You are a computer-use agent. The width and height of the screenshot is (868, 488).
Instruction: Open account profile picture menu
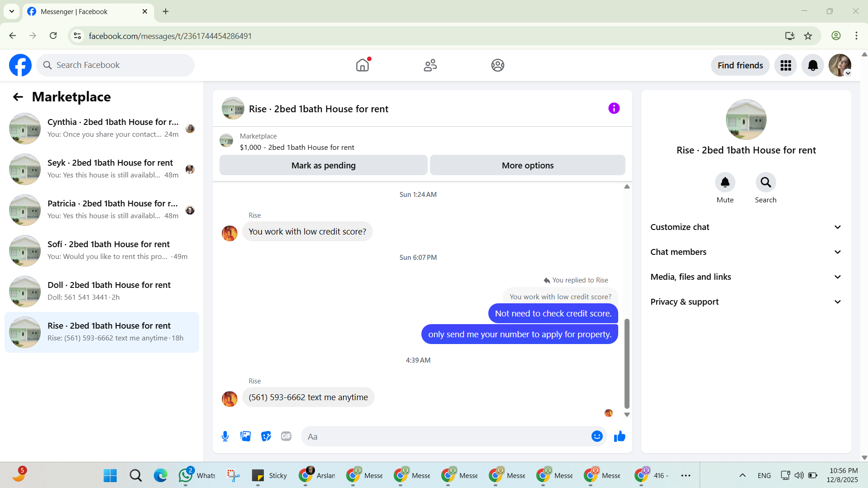(x=840, y=66)
